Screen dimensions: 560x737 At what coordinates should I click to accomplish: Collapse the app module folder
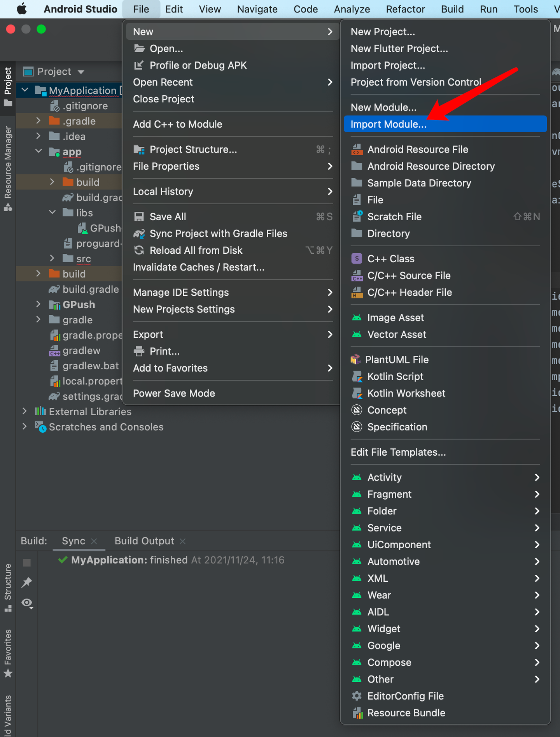[38, 151]
